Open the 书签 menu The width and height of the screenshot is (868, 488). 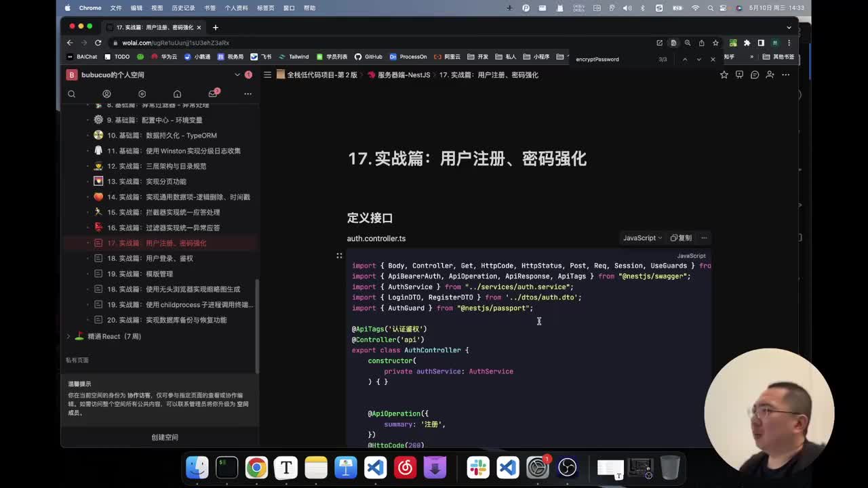pos(210,8)
